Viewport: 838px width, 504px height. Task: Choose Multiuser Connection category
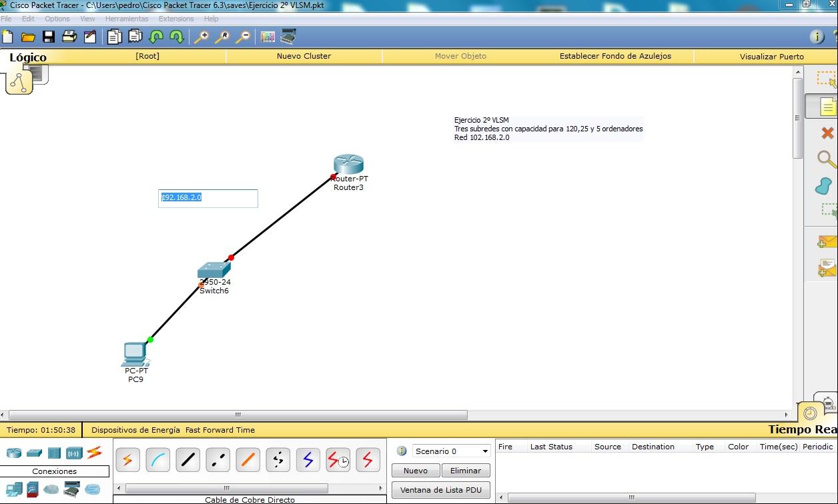click(x=92, y=490)
